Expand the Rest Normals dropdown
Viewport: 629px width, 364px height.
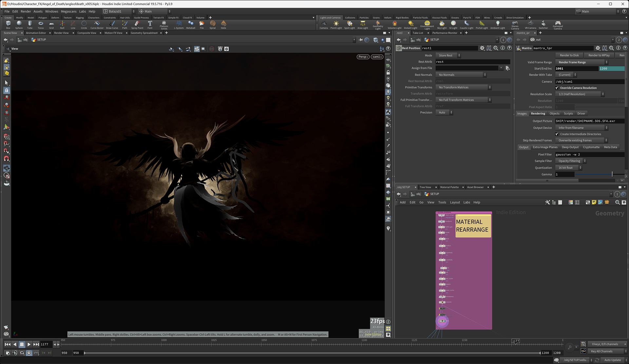tap(461, 75)
